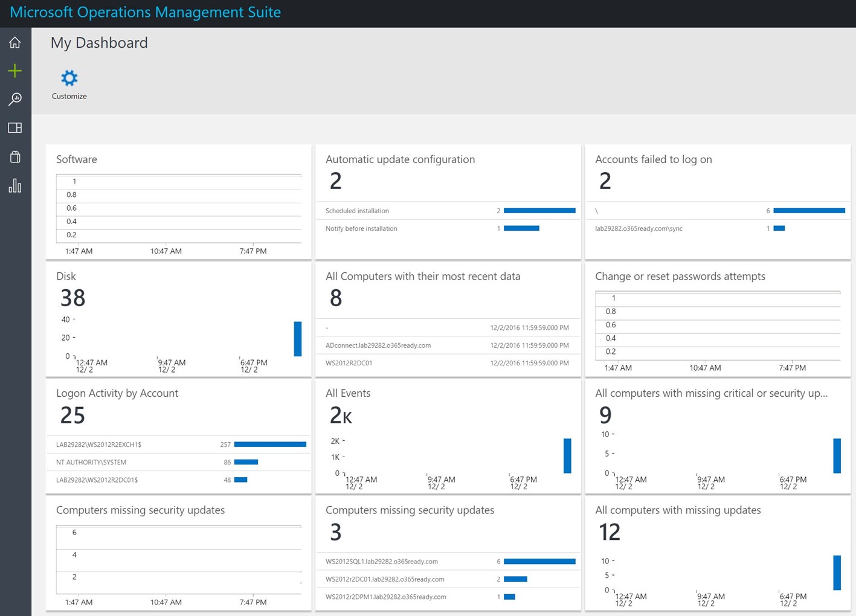Click the blue bar in Disk chart
This screenshot has width=856, height=616.
[x=298, y=339]
